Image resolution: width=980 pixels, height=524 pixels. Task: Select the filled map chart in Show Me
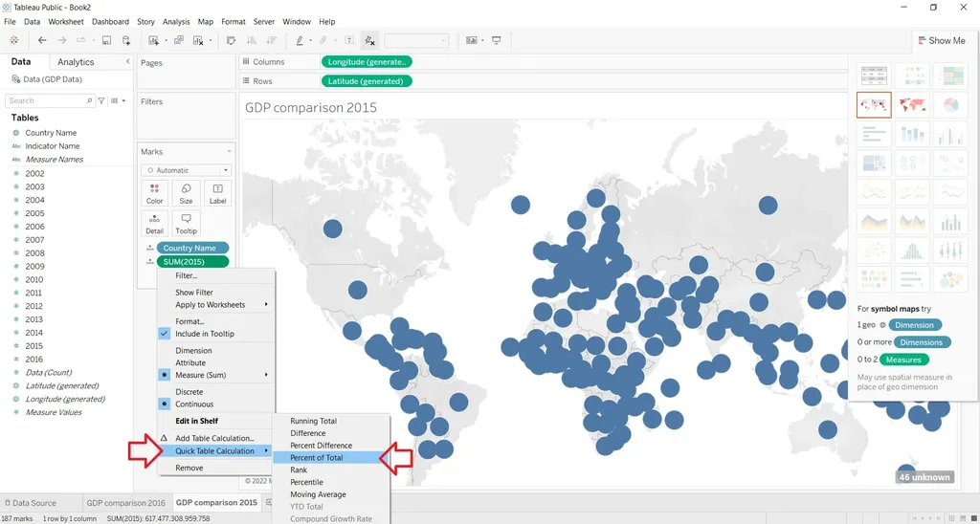coord(911,104)
